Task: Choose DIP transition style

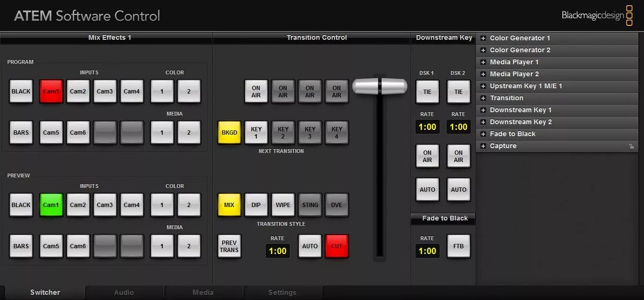Action: (256, 205)
